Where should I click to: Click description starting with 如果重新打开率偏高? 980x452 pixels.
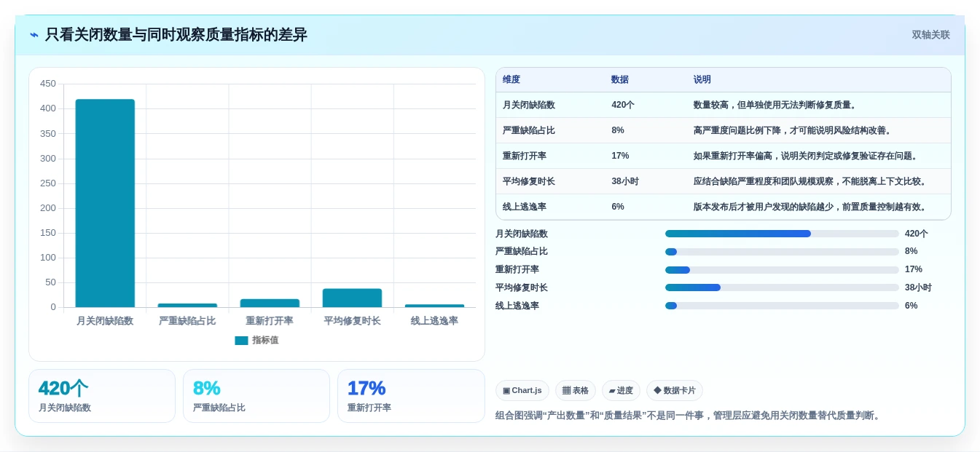[807, 156]
